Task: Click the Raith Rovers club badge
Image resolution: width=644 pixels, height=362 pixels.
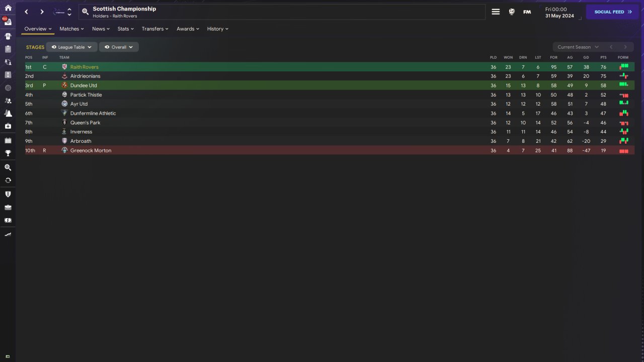Action: click(64, 67)
